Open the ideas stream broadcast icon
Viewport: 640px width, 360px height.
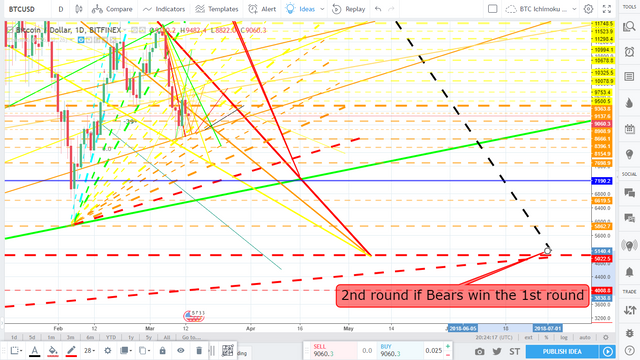coord(629,245)
